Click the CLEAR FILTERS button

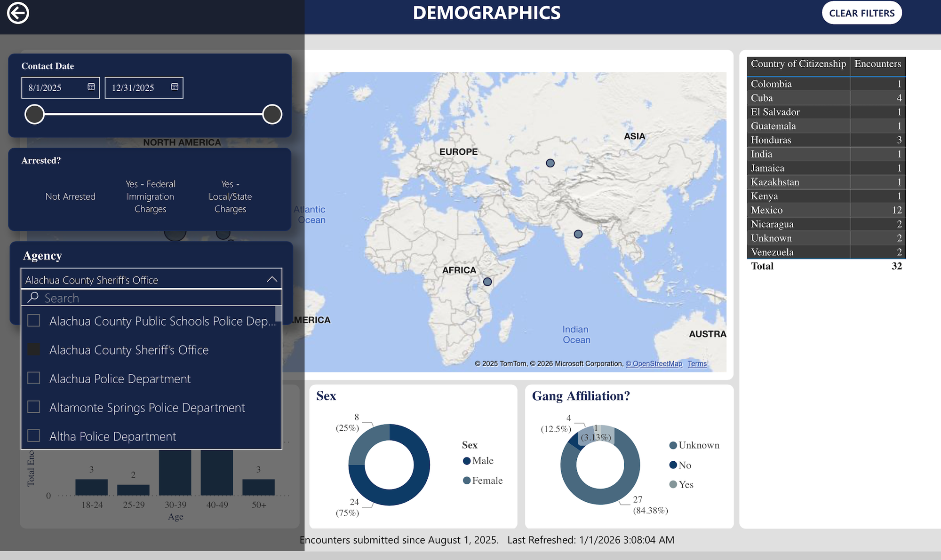point(861,13)
